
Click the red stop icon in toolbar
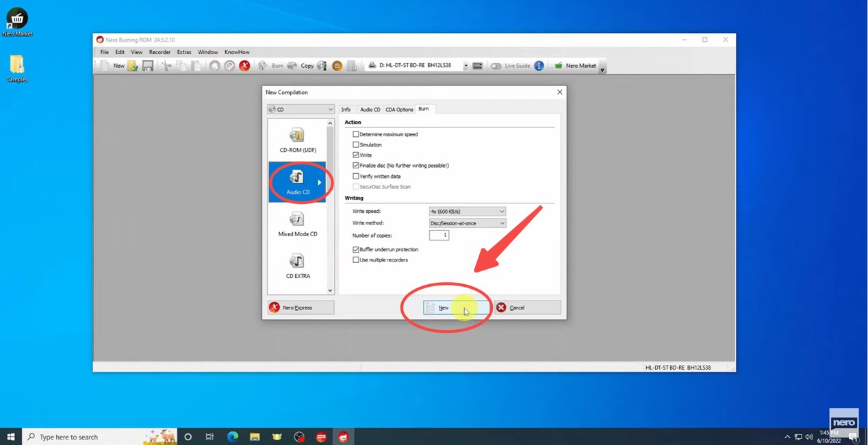click(244, 66)
